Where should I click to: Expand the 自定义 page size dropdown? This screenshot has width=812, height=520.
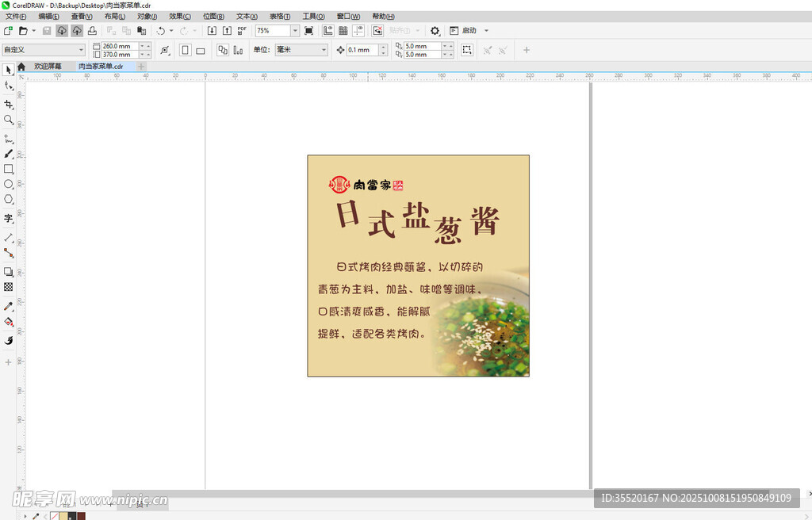tap(81, 50)
